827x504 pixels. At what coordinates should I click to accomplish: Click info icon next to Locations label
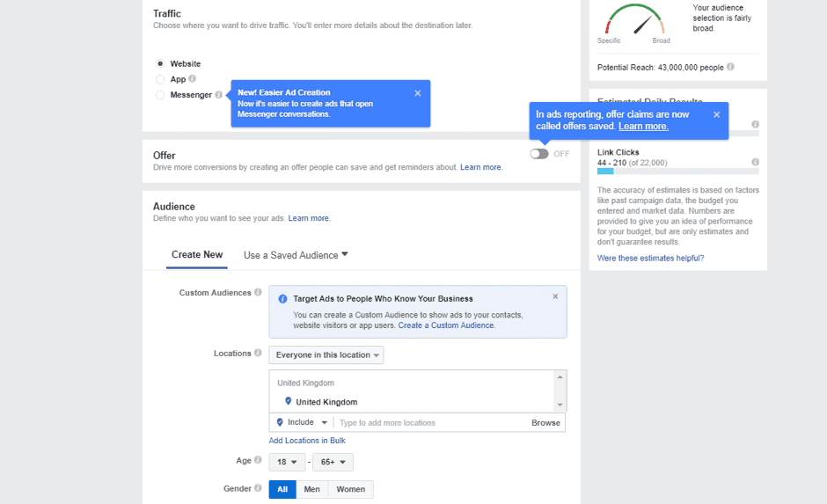(x=258, y=354)
